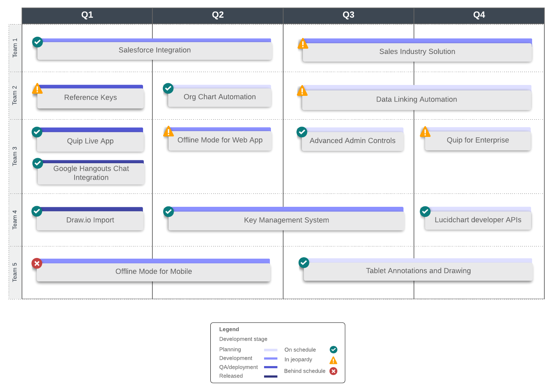Click the warning icon on Sales Industry Solution

point(303,44)
